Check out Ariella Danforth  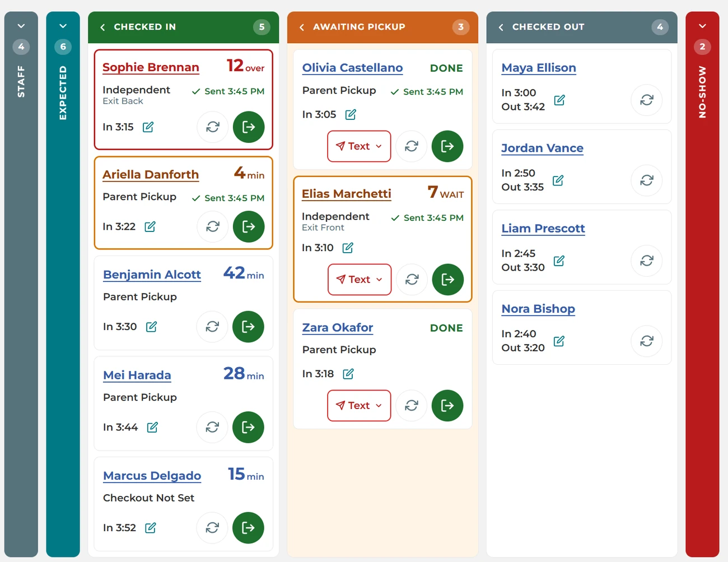(249, 226)
